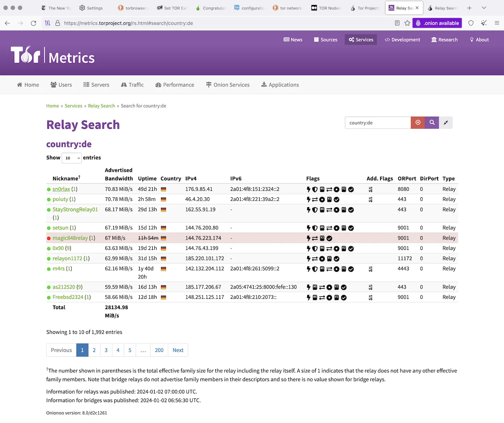Open the Traffic section
The height and width of the screenshot is (423, 504).
coord(132,85)
